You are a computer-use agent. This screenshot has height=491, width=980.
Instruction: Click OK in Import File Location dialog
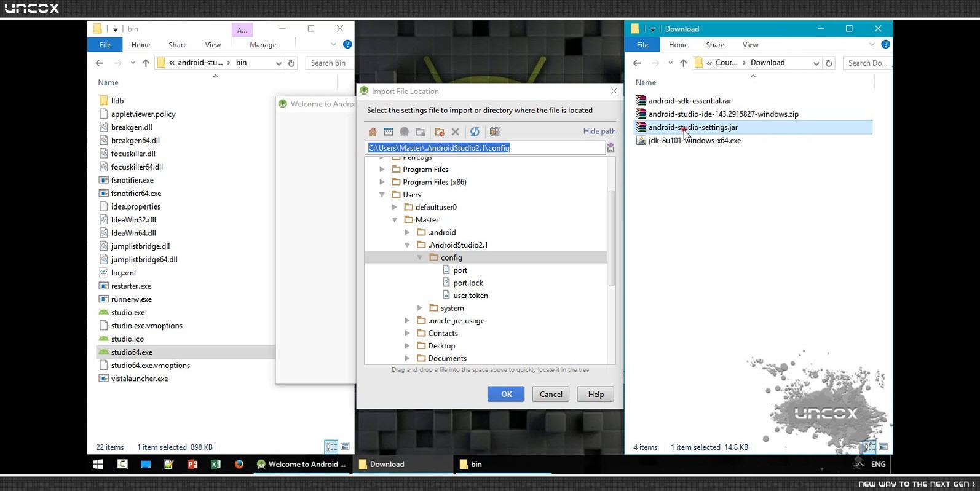click(506, 394)
